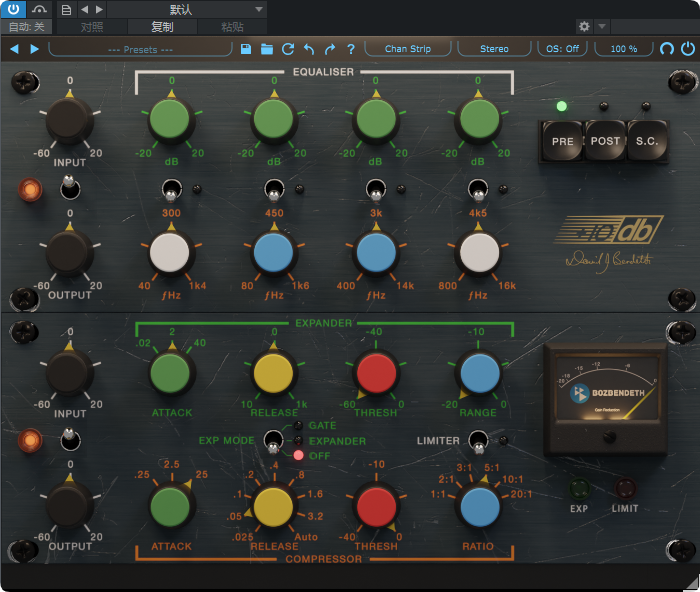The height and width of the screenshot is (592, 700).
Task: Toggle plugin bypass power icon at right
Action: point(688,48)
